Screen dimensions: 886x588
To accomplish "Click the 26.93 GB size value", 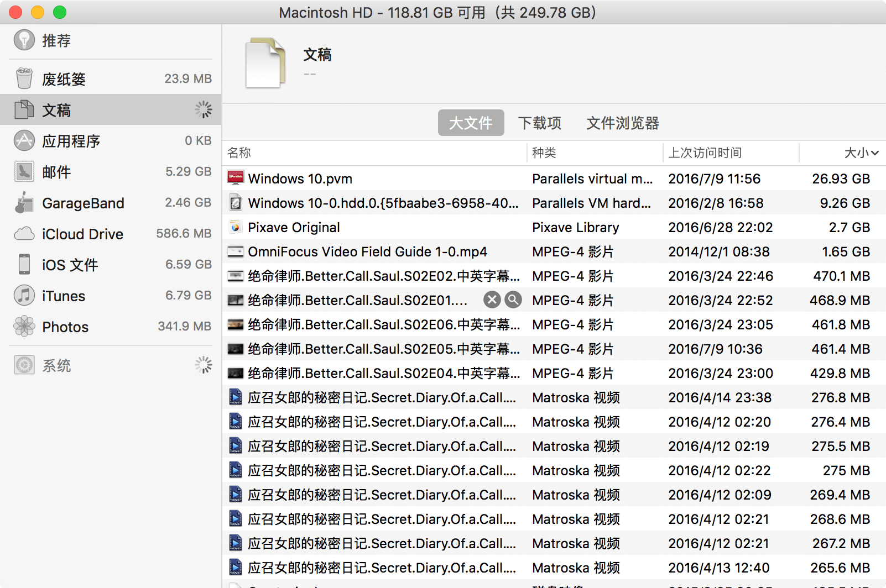I will [x=841, y=179].
